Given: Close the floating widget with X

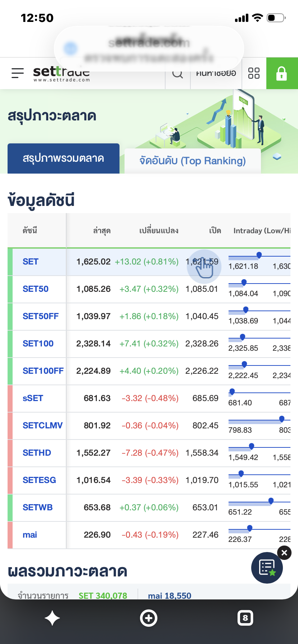Looking at the screenshot, I should (284, 553).
